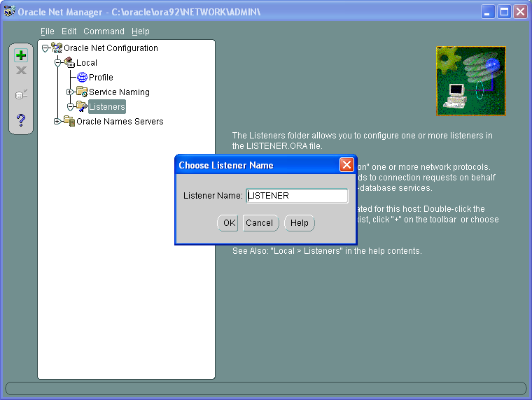
Task: Collapse the Listeners node toggle
Action: coord(70,107)
